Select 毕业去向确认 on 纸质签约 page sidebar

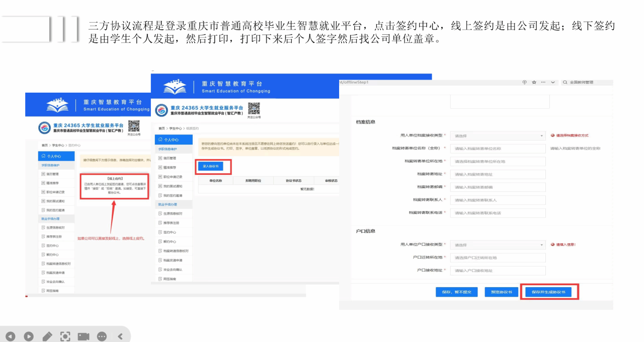pos(174,269)
